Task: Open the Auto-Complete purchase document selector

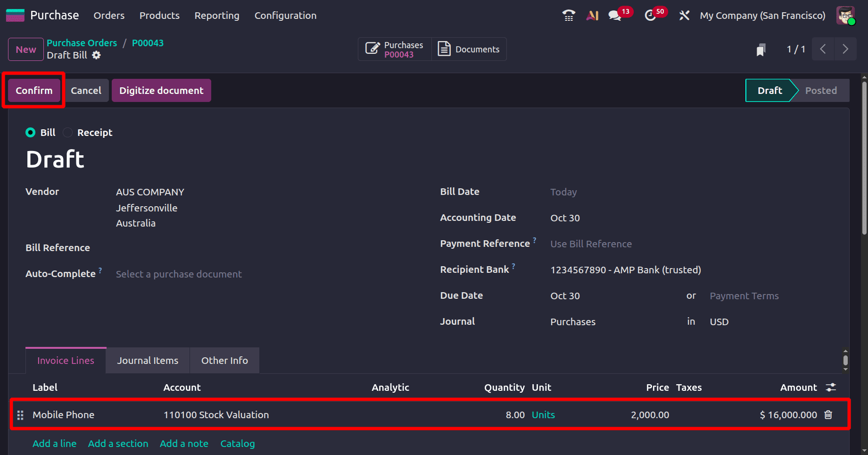Action: click(178, 274)
